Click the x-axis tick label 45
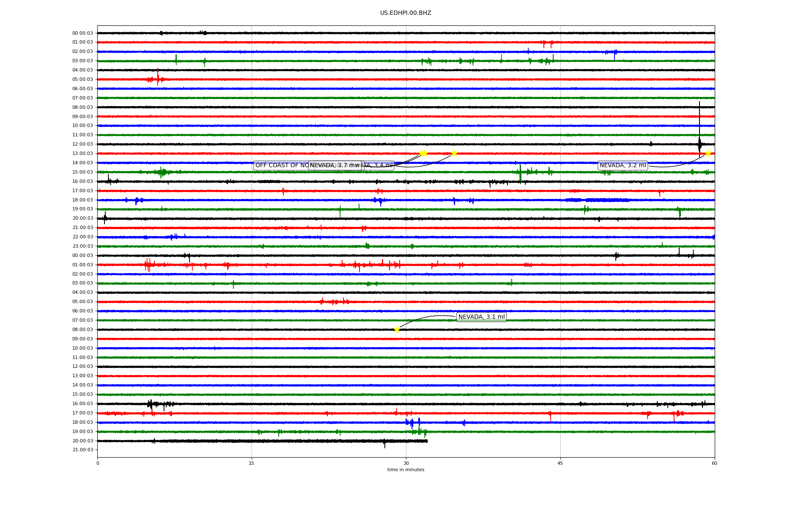The height and width of the screenshot is (508, 812). 560,463
